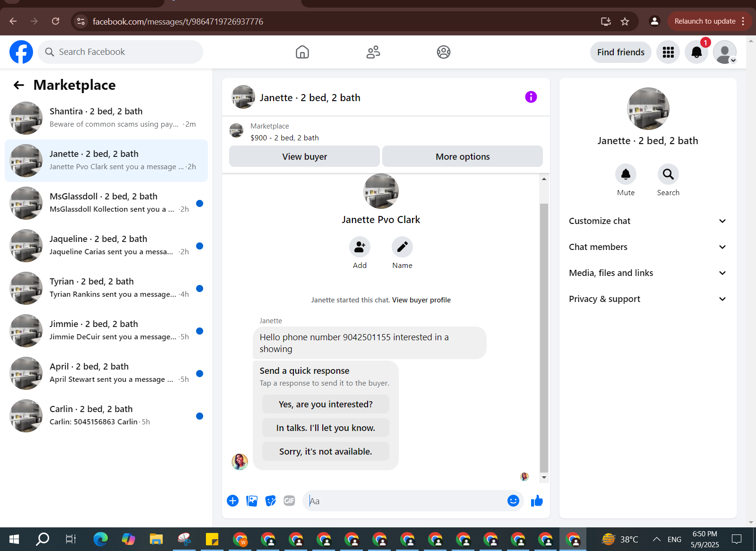
Task: Expand Chat members section
Action: (647, 247)
